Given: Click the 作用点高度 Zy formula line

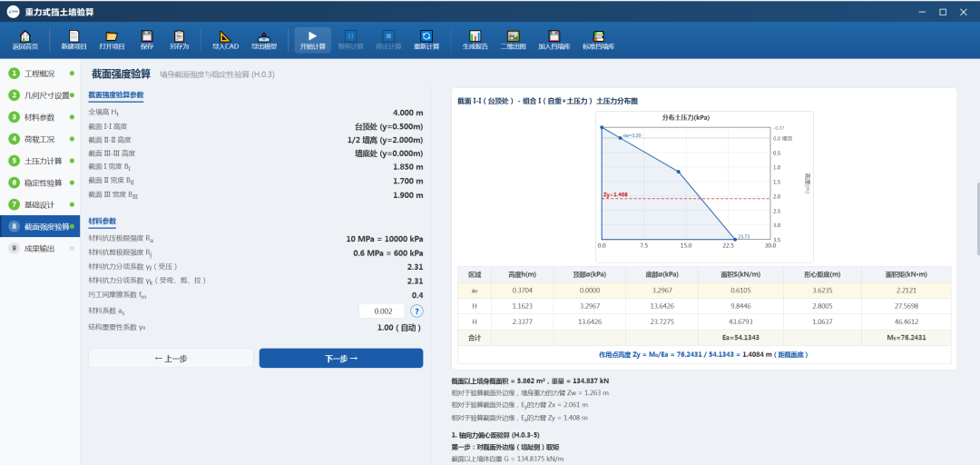Looking at the screenshot, I should tap(704, 354).
